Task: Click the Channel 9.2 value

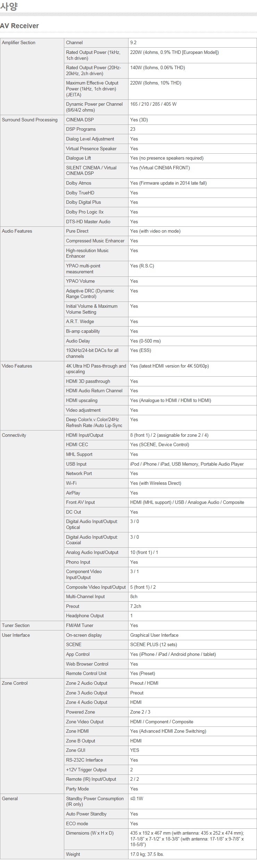Action: (133, 42)
